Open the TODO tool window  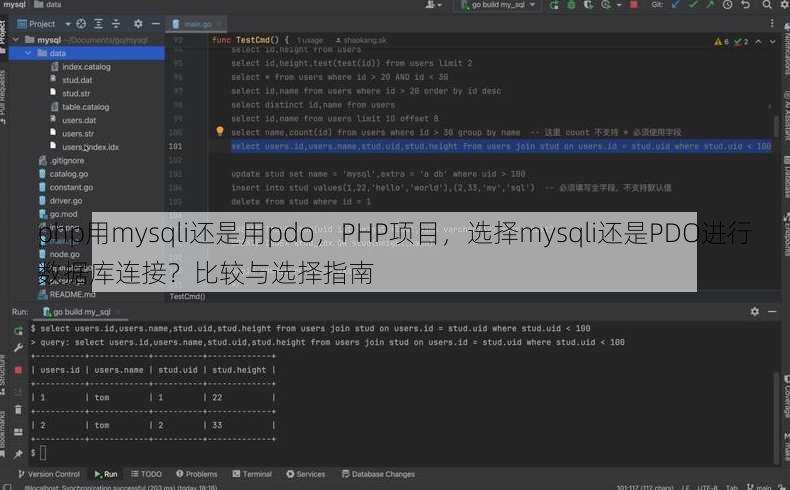point(147,474)
